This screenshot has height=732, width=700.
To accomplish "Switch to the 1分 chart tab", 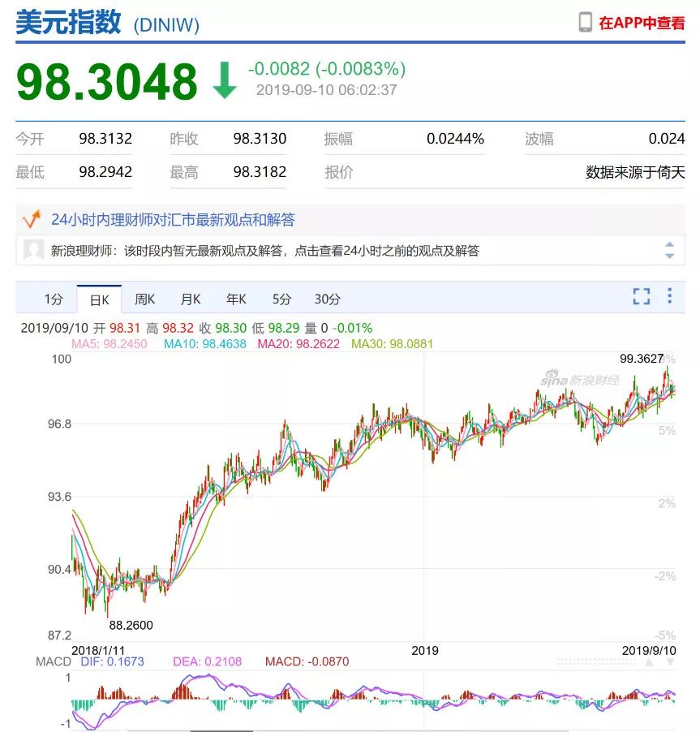I will click(x=54, y=299).
